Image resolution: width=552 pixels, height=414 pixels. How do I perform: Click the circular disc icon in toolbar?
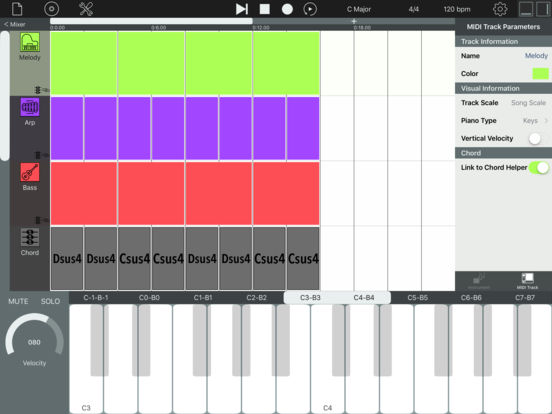51,9
